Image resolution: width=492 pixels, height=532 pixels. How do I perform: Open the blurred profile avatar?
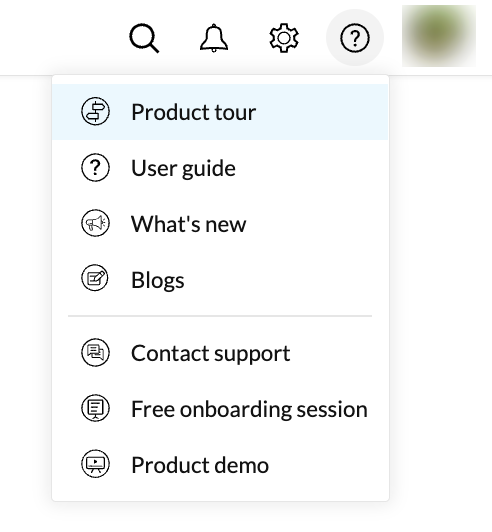click(x=439, y=36)
